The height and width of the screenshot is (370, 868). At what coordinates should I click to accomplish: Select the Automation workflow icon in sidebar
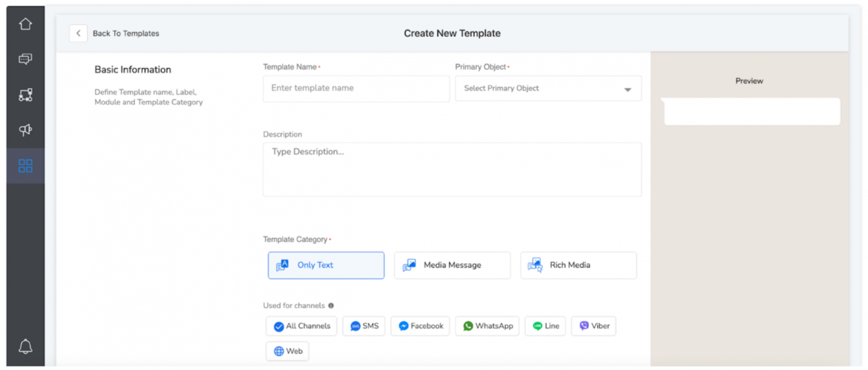[x=25, y=94]
